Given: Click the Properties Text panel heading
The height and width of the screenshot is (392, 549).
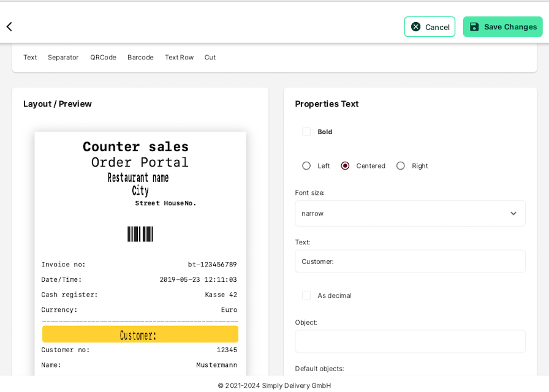Looking at the screenshot, I should (x=327, y=104).
